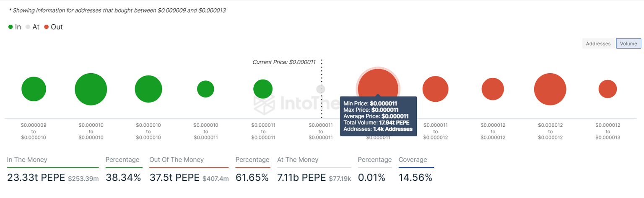Image resolution: width=644 pixels, height=198 pixels.
Task: Click the largest green In bubble
Action: click(x=91, y=89)
